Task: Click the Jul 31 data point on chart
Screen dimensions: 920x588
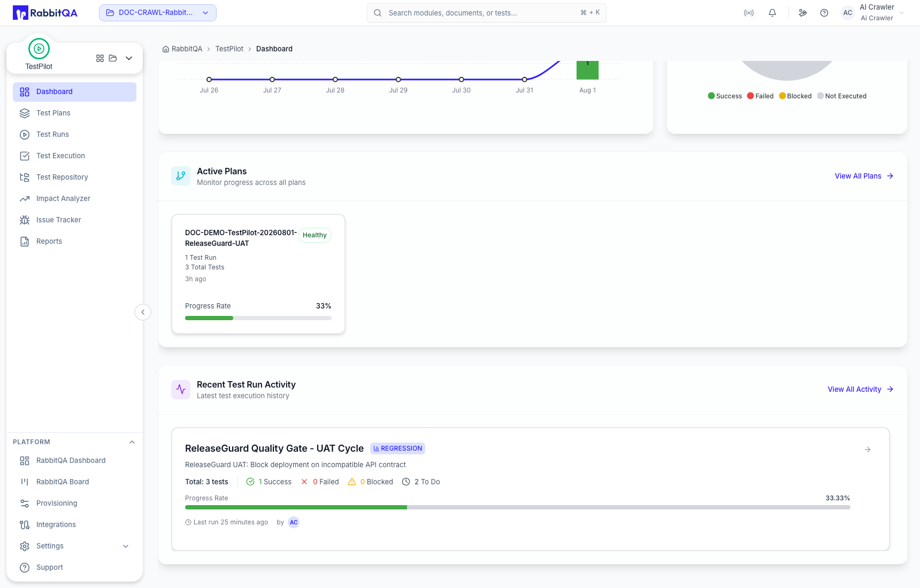Action: pyautogui.click(x=525, y=80)
